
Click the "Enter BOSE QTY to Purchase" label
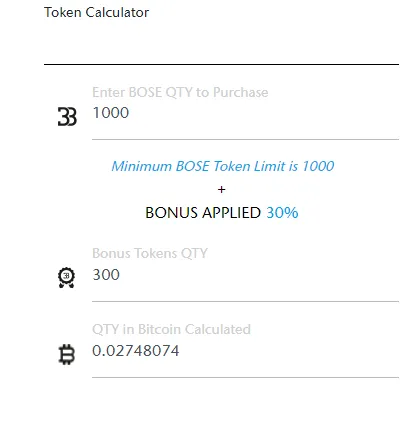click(180, 92)
